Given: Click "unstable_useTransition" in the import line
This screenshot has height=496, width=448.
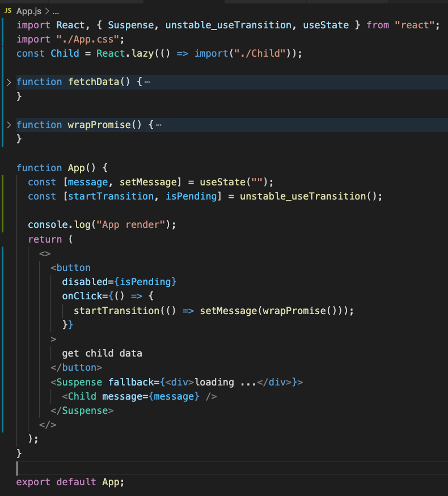Looking at the screenshot, I should coord(228,25).
